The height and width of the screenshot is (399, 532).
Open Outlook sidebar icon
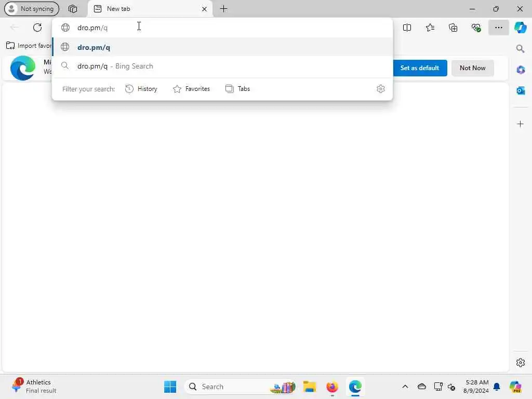pyautogui.click(x=521, y=90)
